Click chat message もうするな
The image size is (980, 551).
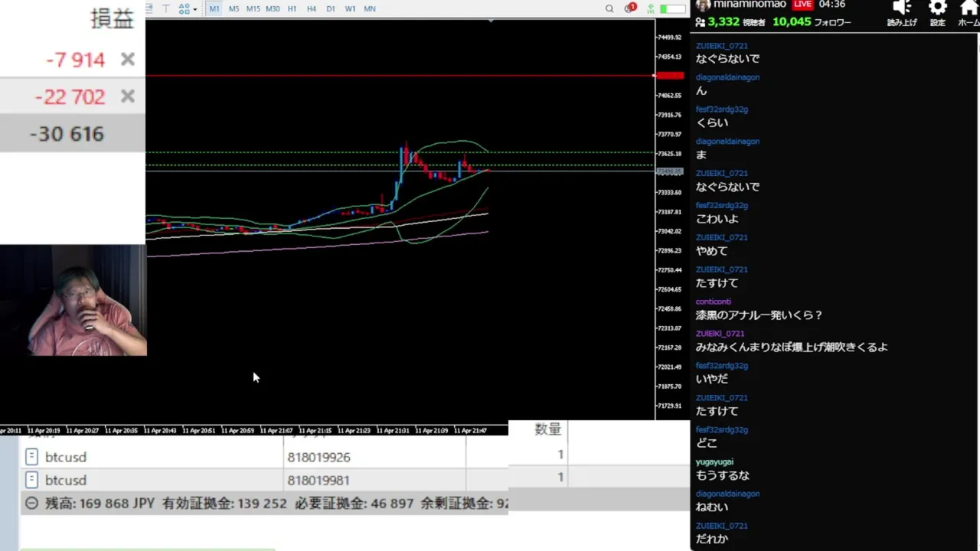click(x=723, y=475)
